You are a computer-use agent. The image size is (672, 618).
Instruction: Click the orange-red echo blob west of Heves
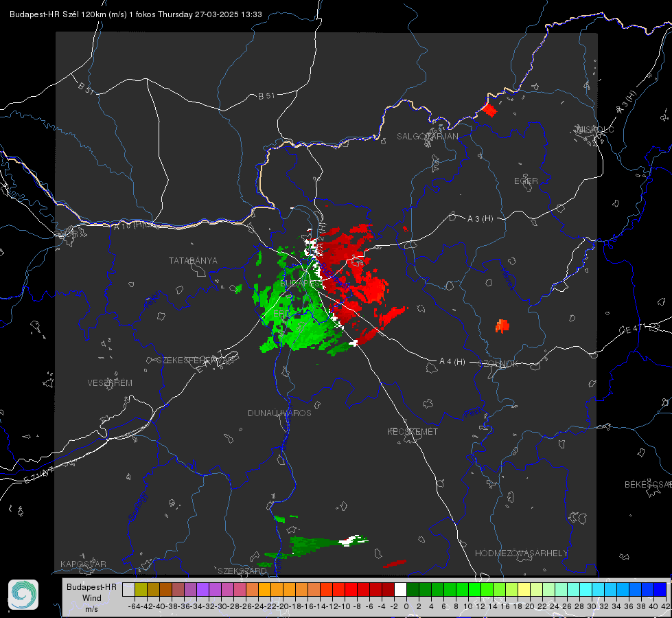[x=502, y=326]
